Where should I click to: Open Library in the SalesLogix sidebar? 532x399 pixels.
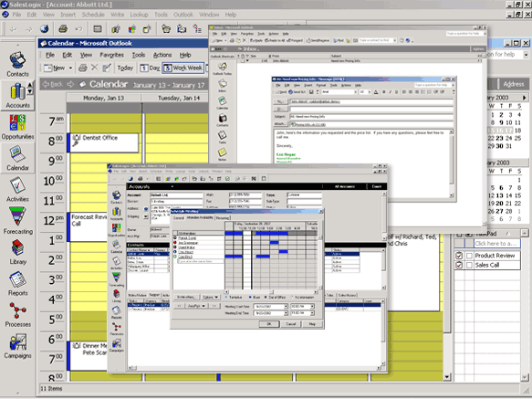pos(17,252)
